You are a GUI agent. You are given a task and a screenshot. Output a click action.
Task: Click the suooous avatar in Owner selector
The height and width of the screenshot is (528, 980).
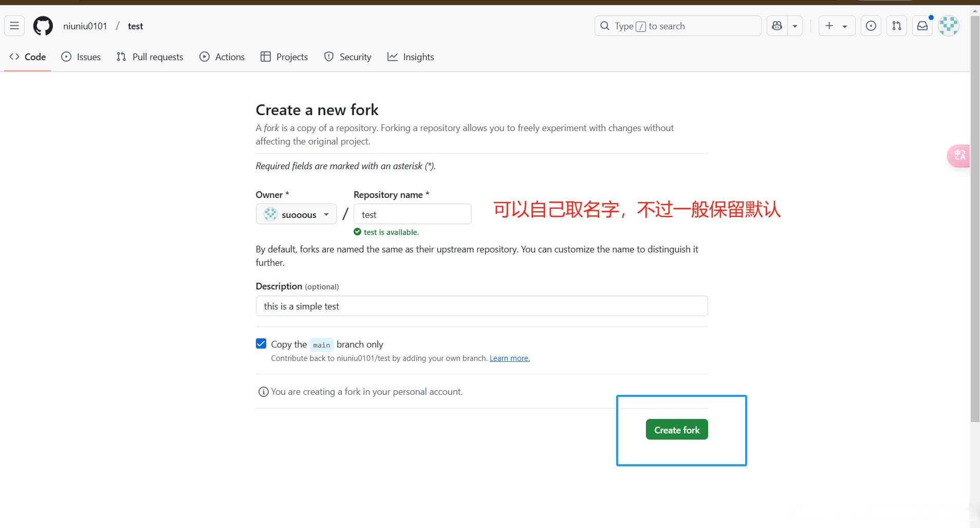(x=270, y=214)
